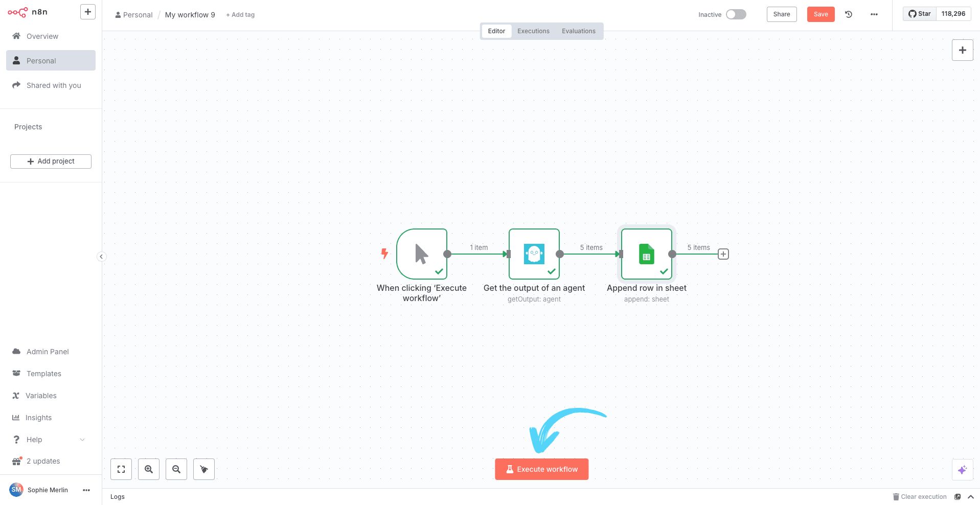Switch to the Editor tab
Image resolution: width=980 pixels, height=505 pixels.
(x=496, y=31)
